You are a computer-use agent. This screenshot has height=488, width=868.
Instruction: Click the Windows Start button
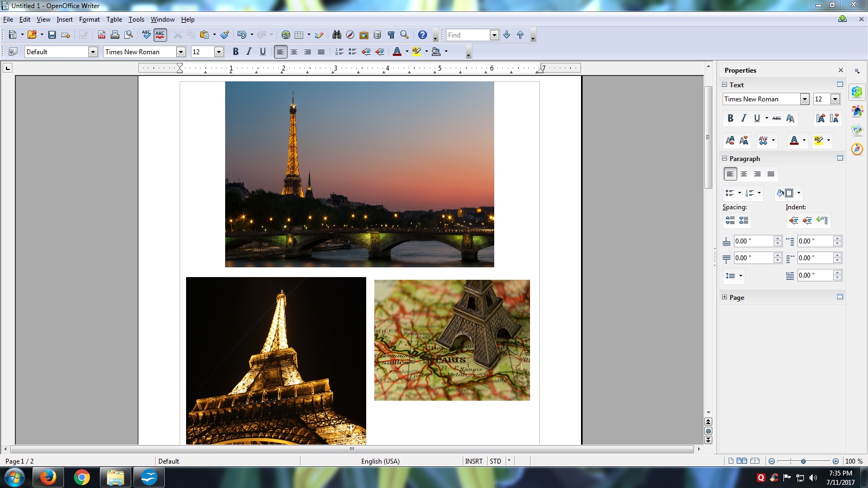coord(15,478)
